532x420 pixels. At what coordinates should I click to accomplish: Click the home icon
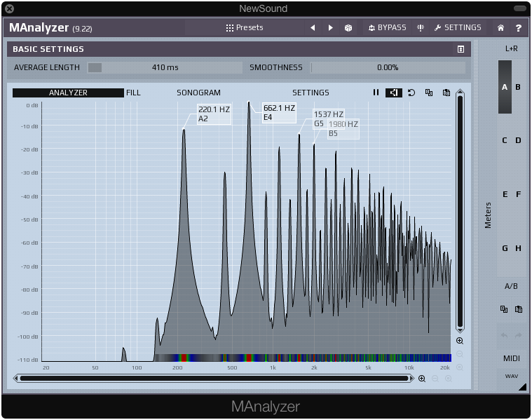pyautogui.click(x=500, y=28)
